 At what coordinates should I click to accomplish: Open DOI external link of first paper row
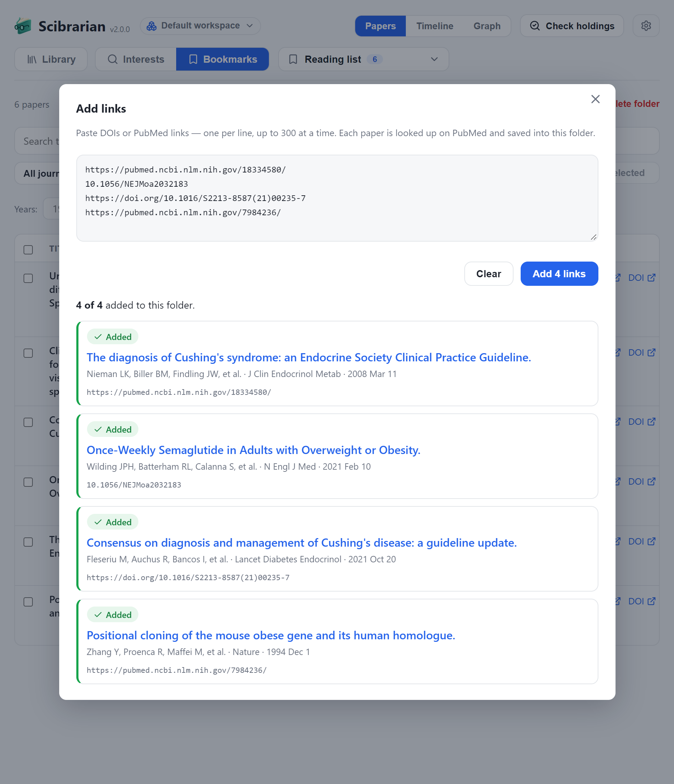[642, 278]
